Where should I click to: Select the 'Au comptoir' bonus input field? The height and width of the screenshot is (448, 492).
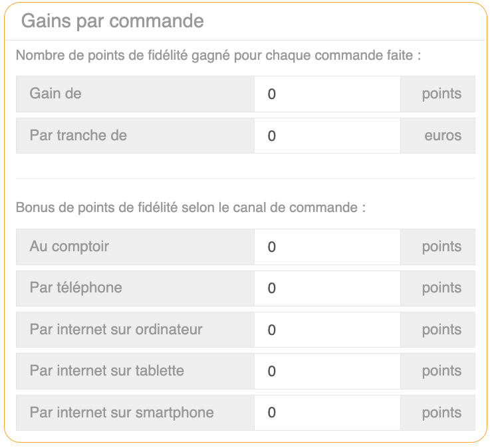tap(327, 247)
